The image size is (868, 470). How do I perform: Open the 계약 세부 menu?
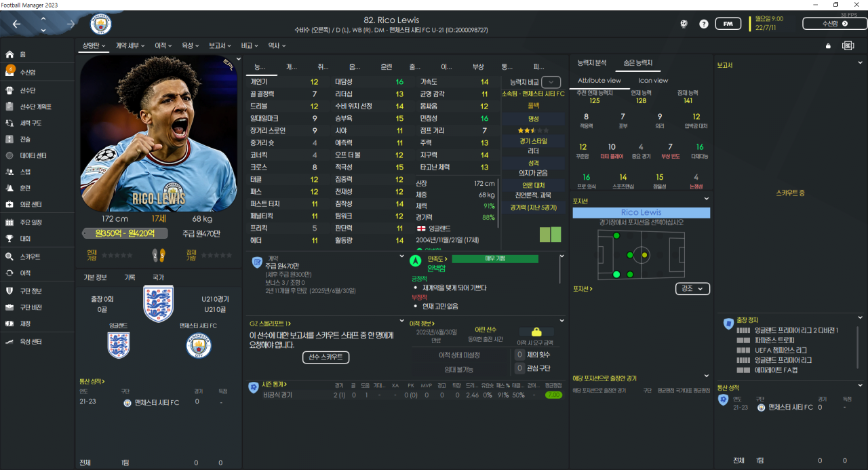coord(131,45)
